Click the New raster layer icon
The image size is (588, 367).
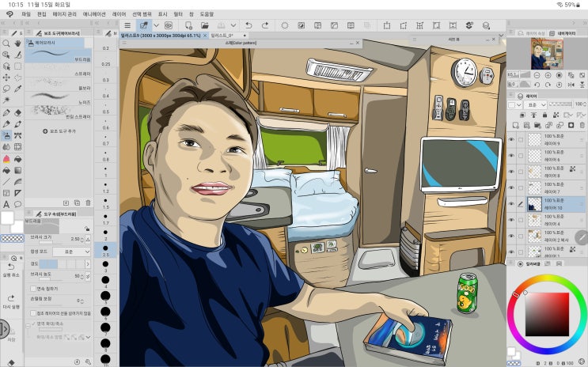pos(516,125)
